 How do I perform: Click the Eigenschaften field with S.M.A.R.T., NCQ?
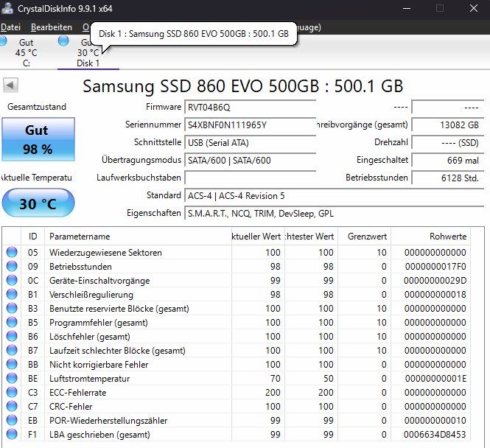click(334, 214)
